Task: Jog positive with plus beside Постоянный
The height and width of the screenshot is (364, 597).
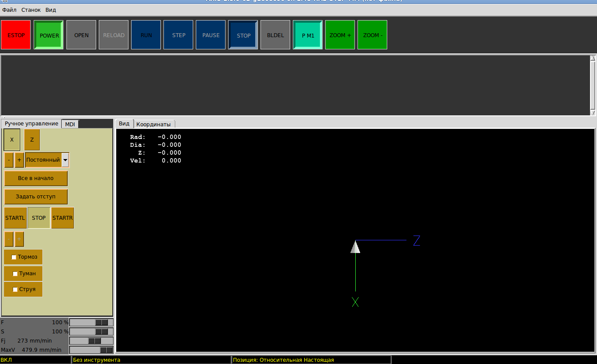Action: tap(19, 160)
